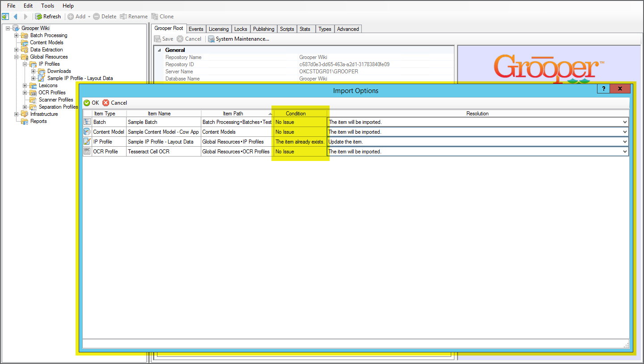Expand the Lexicons tree node
Image resolution: width=644 pixels, height=364 pixels.
(x=25, y=85)
